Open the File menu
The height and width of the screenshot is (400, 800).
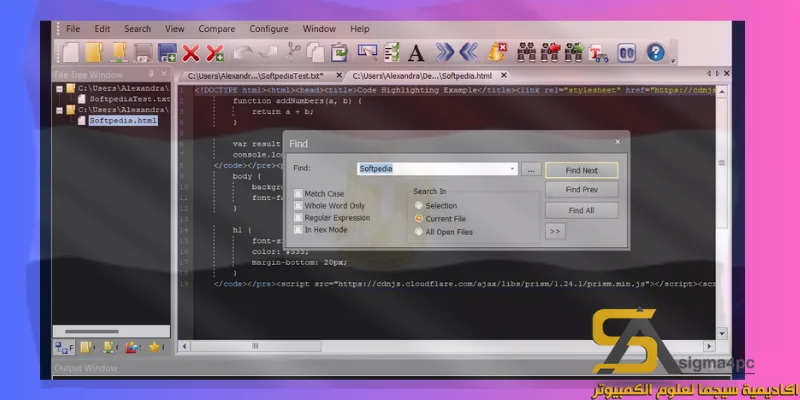73,29
